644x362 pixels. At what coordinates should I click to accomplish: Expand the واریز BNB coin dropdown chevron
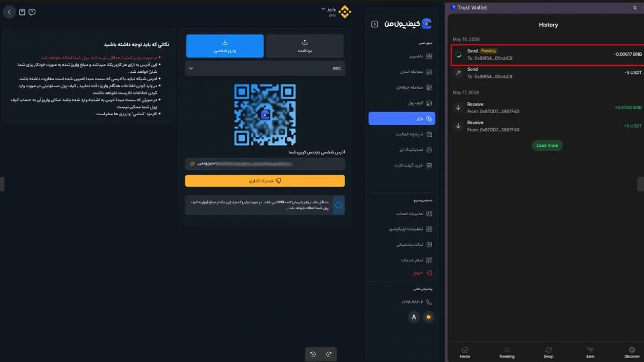(x=323, y=9)
